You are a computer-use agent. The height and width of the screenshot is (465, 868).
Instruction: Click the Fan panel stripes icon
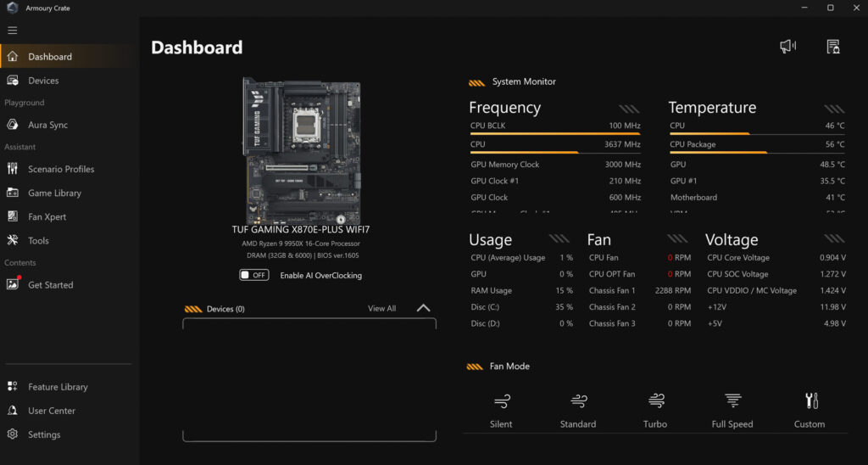point(677,239)
